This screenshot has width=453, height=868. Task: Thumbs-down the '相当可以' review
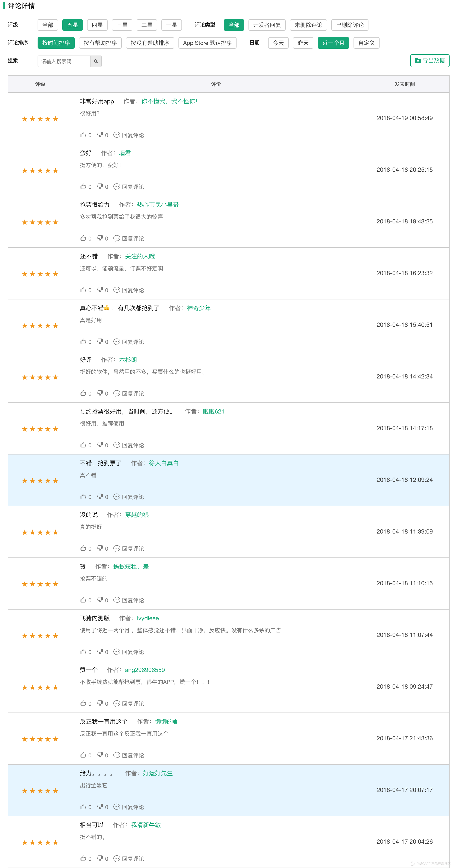click(100, 858)
